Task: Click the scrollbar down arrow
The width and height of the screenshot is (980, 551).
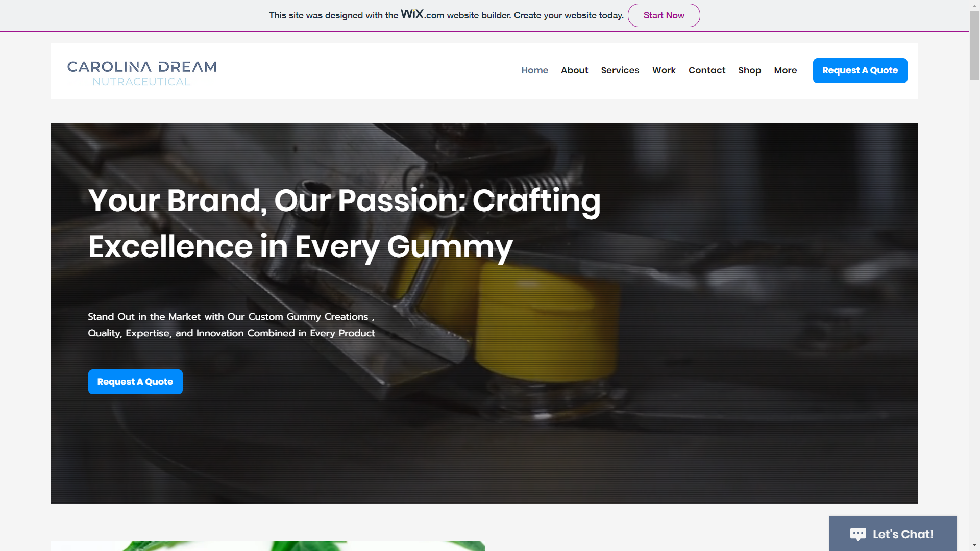Action: point(974,546)
